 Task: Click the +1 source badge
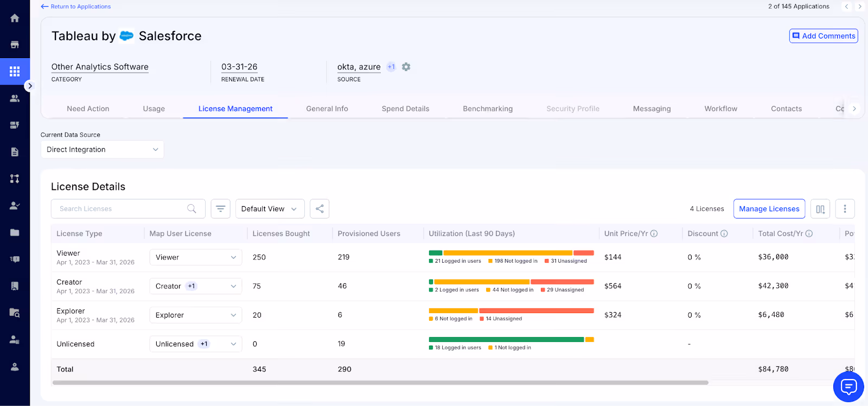pyautogui.click(x=391, y=67)
